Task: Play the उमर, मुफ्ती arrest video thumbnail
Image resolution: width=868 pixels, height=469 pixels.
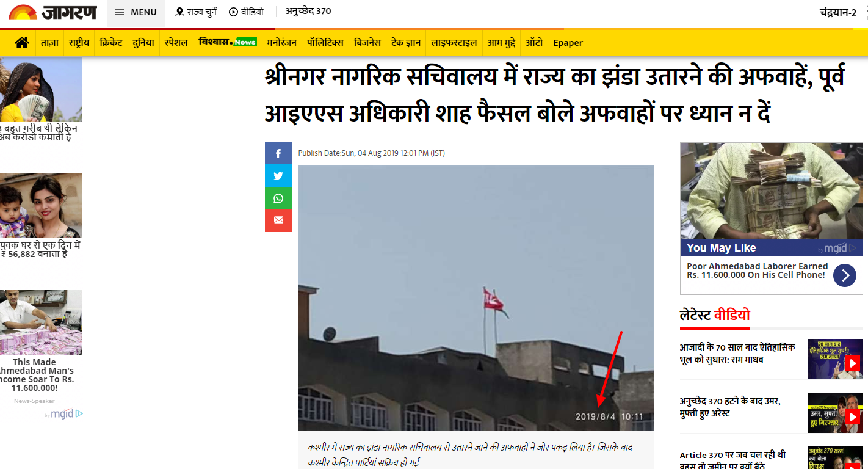Action: pyautogui.click(x=835, y=413)
